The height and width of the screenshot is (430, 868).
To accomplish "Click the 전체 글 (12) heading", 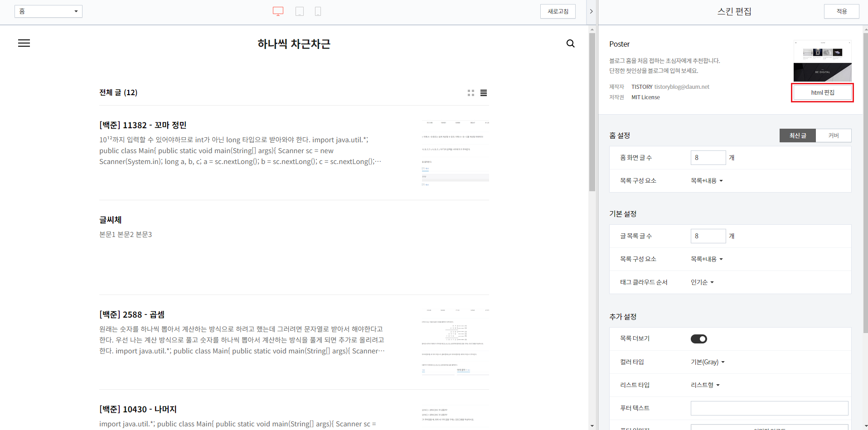I will [118, 92].
